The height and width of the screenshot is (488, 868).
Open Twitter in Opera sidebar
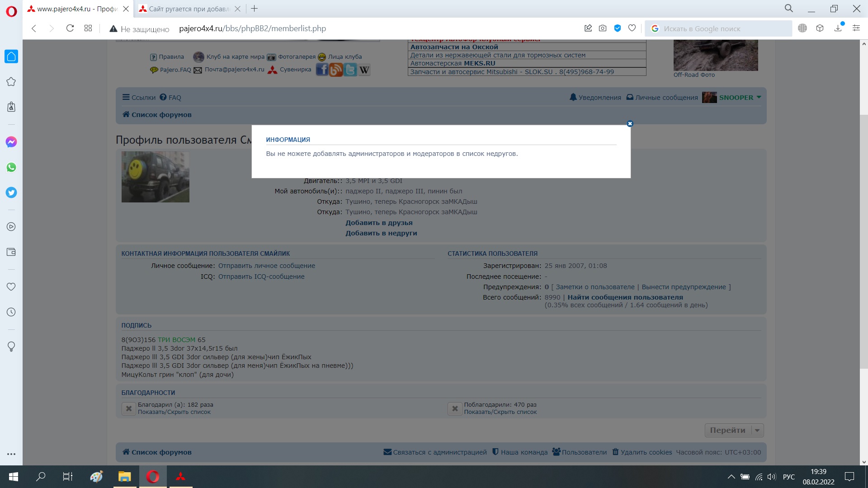click(11, 192)
